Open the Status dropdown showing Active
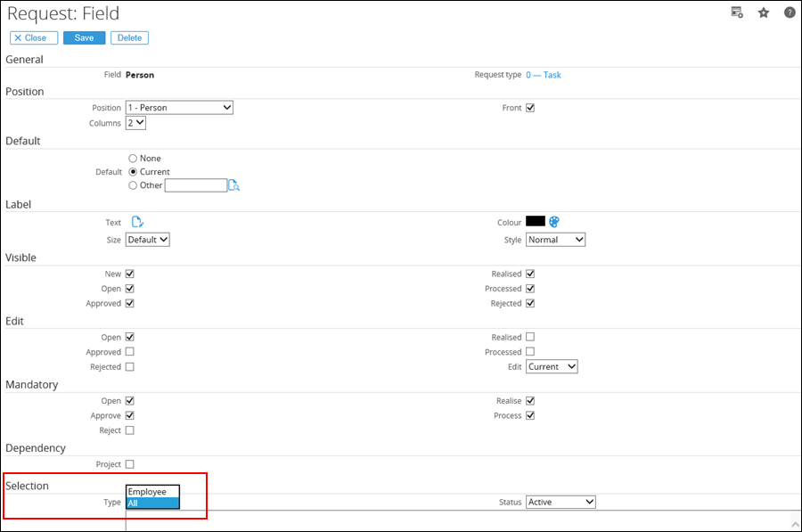This screenshot has width=802, height=532. pyautogui.click(x=561, y=502)
